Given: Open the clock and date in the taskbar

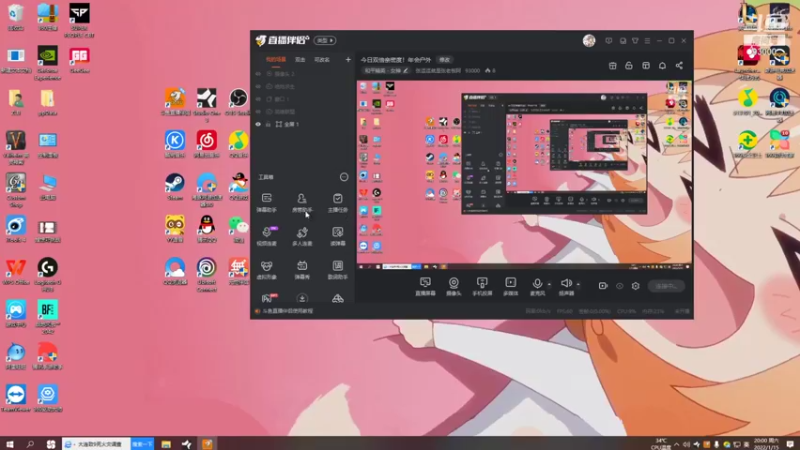Looking at the screenshot, I should (767, 443).
